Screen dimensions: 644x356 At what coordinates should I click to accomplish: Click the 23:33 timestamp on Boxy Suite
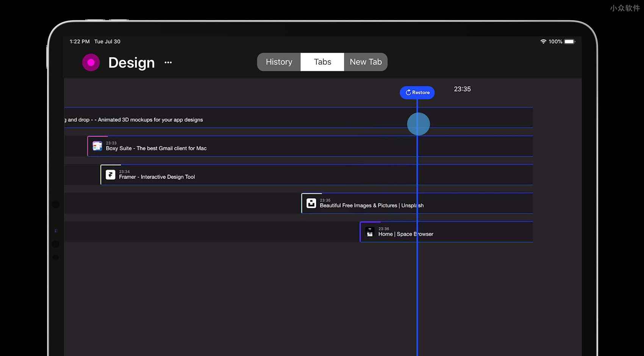pos(111,143)
